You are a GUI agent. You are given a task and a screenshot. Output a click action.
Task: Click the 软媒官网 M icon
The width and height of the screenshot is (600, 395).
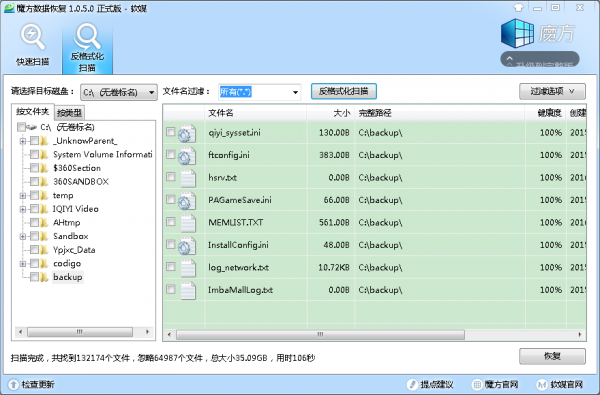click(x=542, y=384)
